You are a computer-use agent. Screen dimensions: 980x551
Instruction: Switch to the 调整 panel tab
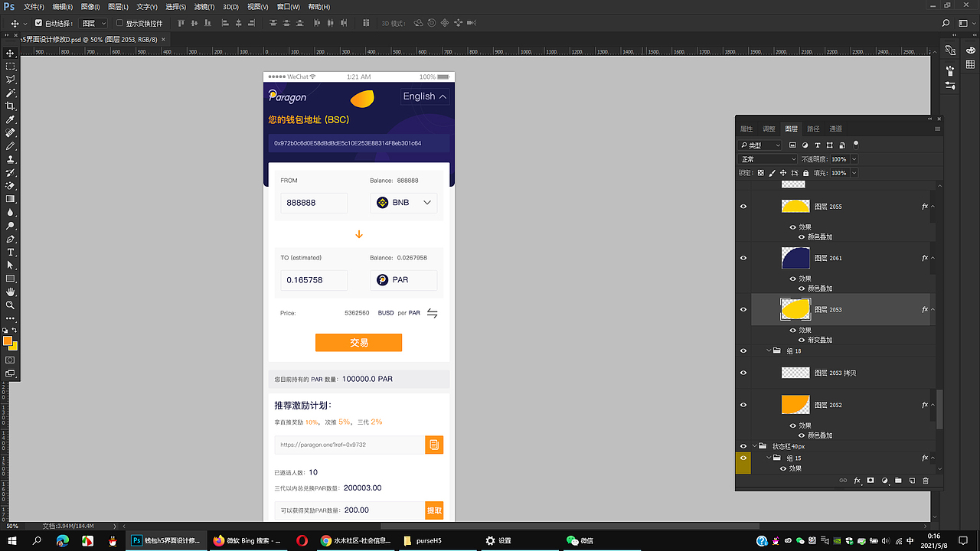pyautogui.click(x=769, y=129)
